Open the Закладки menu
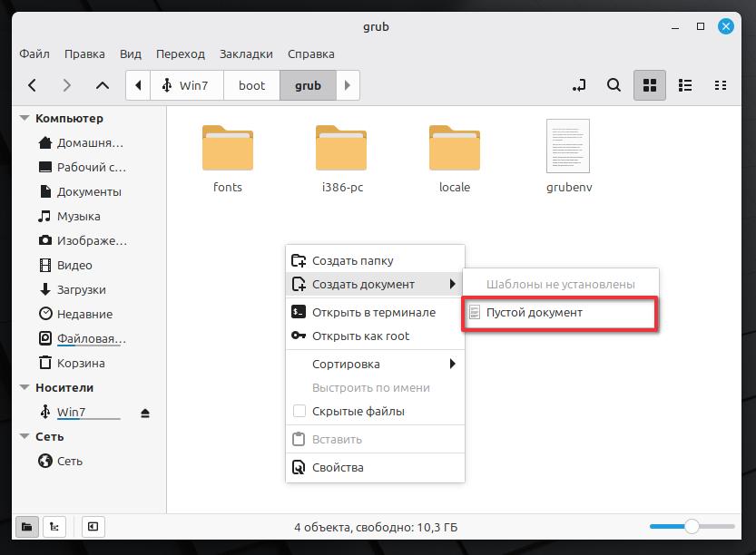756x555 pixels. point(246,54)
